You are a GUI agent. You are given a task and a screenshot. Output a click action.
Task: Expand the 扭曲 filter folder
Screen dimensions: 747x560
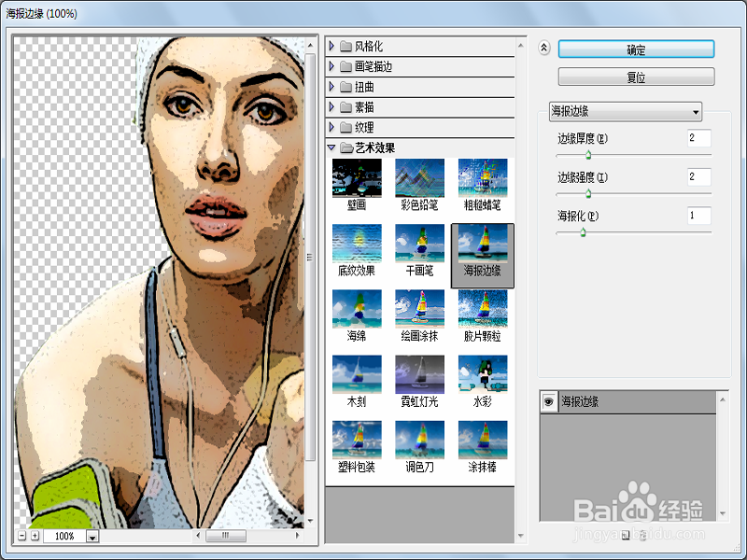click(x=332, y=87)
